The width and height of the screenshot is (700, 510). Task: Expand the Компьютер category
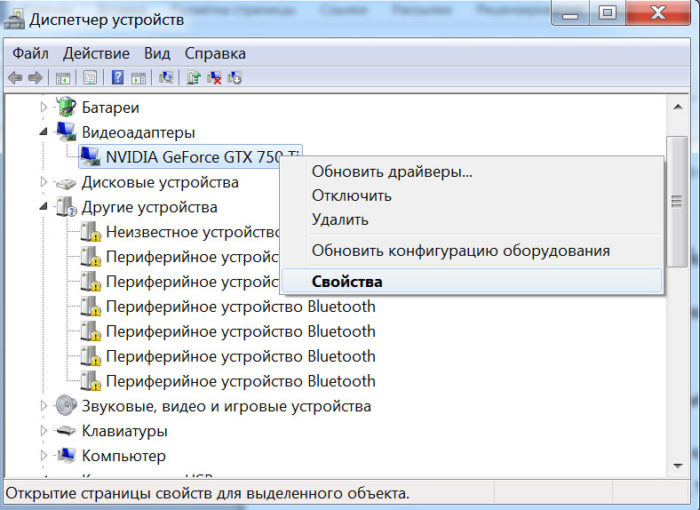[43, 456]
